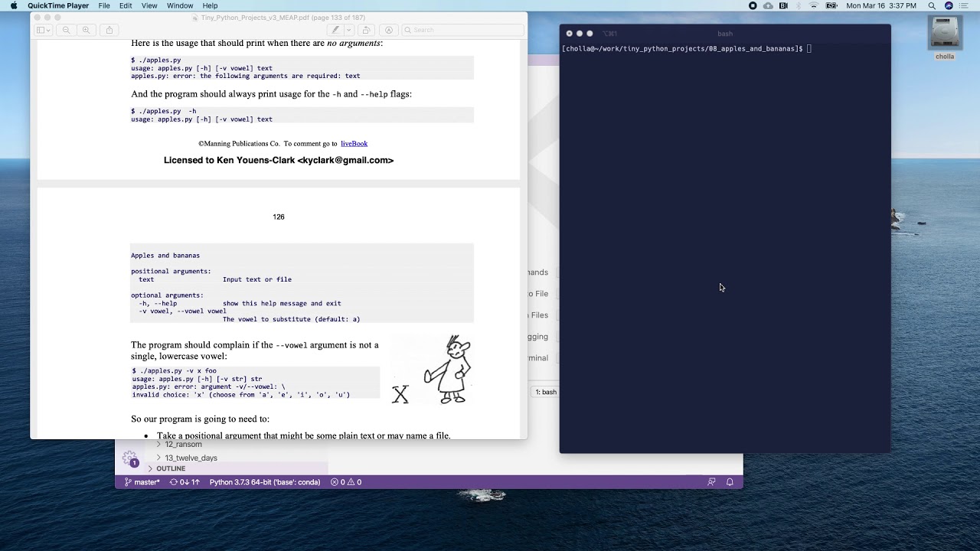The height and width of the screenshot is (551, 980).
Task: Click the Synchronize Changes status item
Action: [185, 482]
